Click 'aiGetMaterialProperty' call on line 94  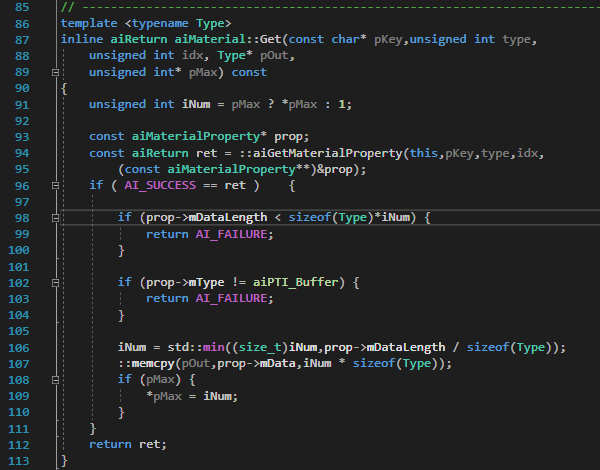(x=328, y=153)
